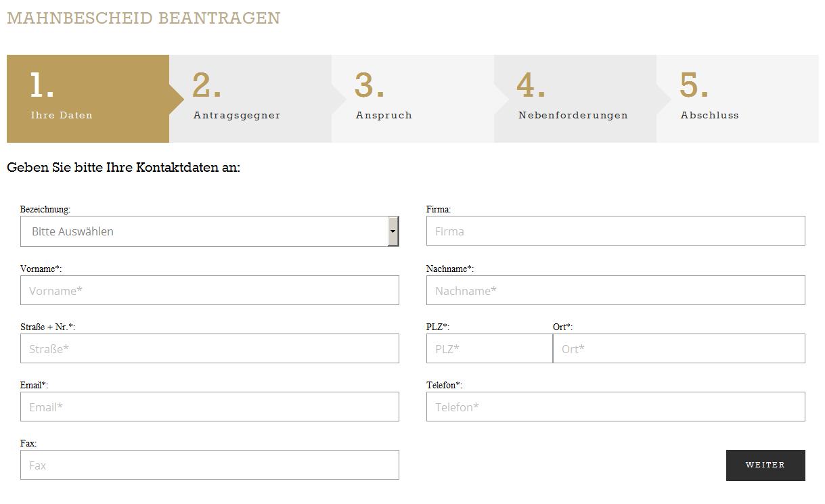Viewport: 825px width, 504px height.
Task: Click the Email field label text
Action: click(x=34, y=386)
